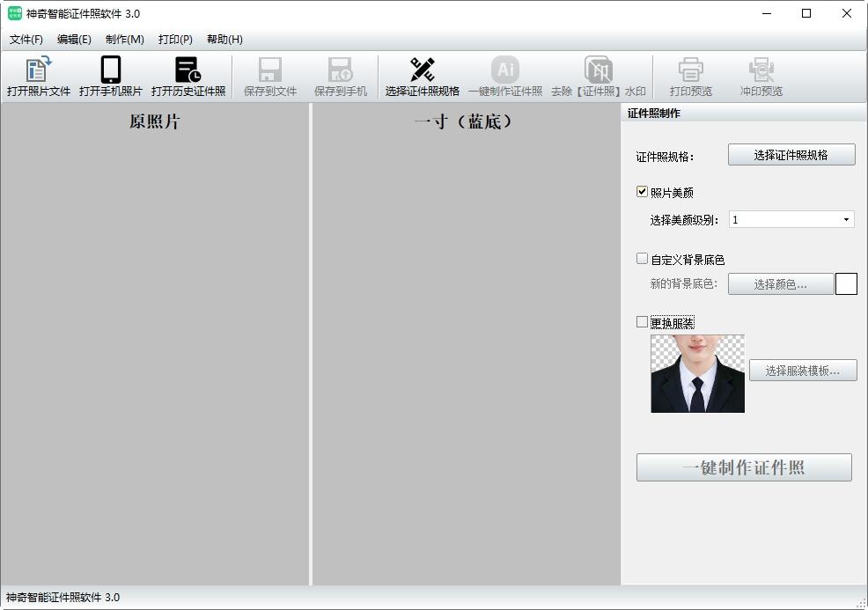Click the 证件照制作 panel title

(x=654, y=113)
